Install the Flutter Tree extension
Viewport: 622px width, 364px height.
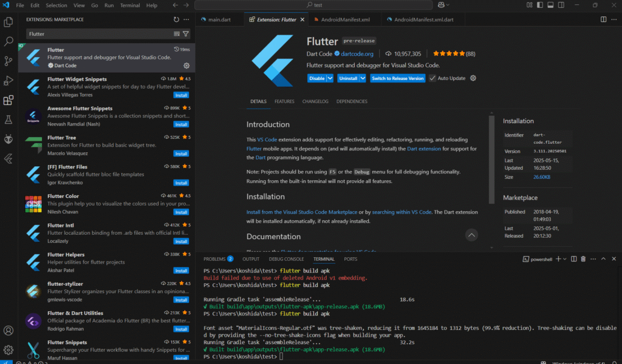coord(181,153)
